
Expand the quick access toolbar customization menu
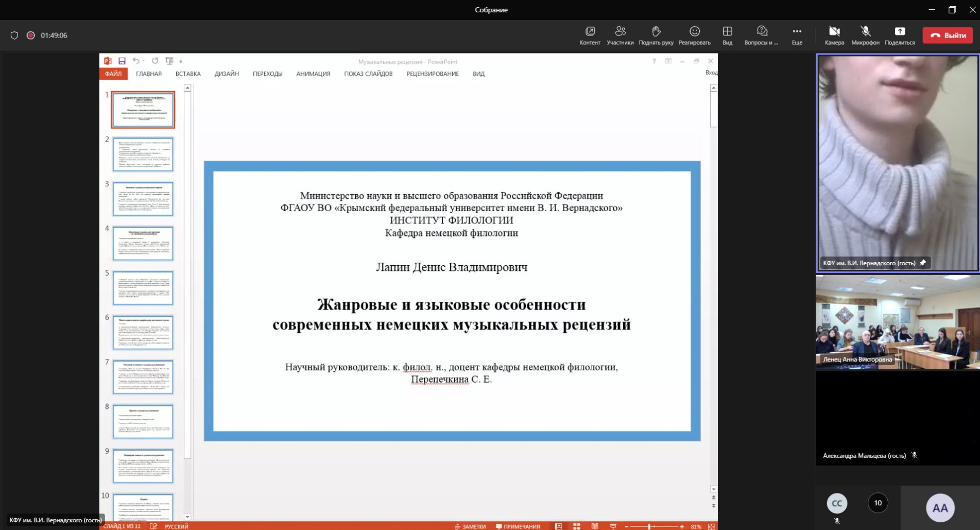(181, 61)
